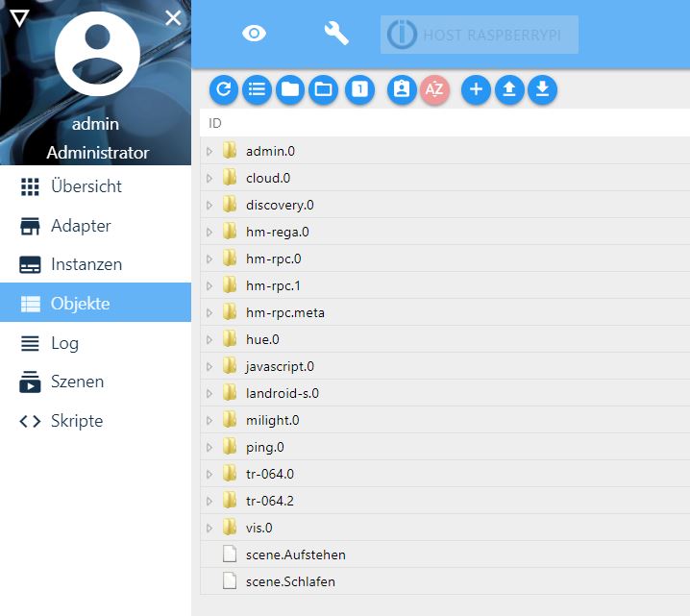Image resolution: width=690 pixels, height=616 pixels.
Task: Select the discovery.0 row label
Action: 280,205
